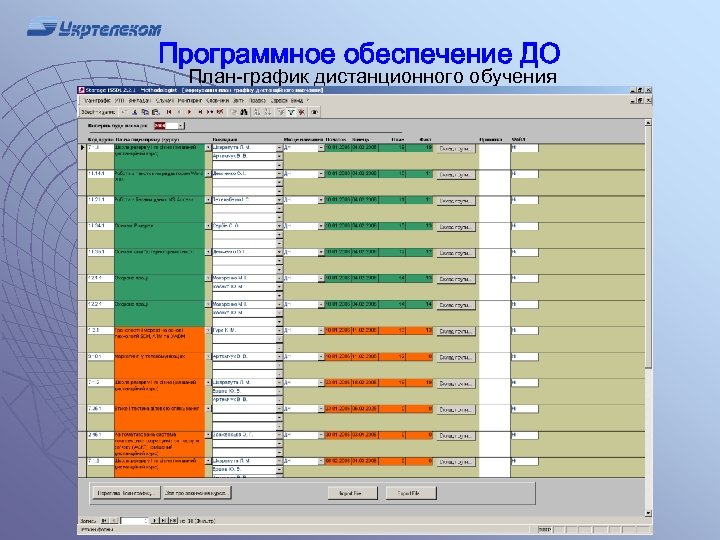
Task: Click the red next-record arrow in toolbar
Action: coord(189,112)
